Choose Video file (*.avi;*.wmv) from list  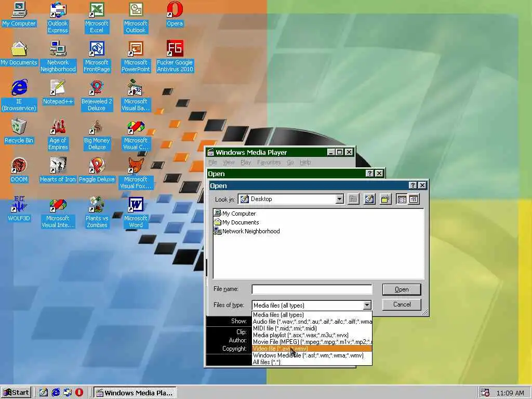[x=312, y=349]
